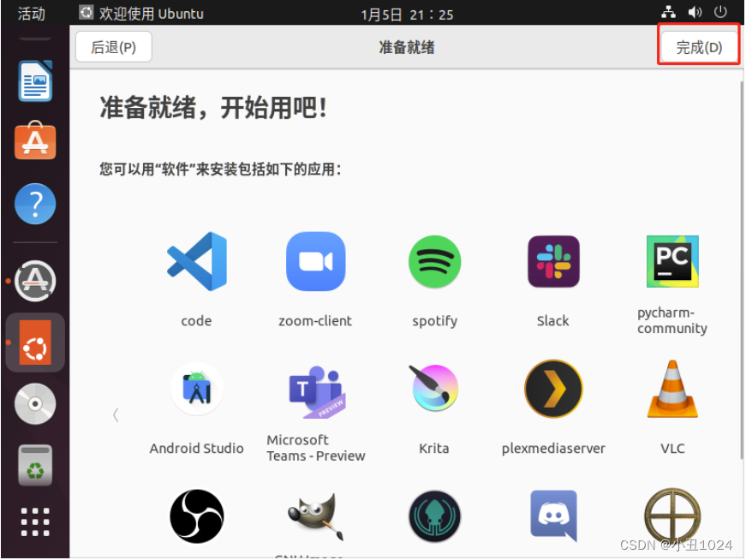
Task: Click the pycharm-community label
Action: 672,321
